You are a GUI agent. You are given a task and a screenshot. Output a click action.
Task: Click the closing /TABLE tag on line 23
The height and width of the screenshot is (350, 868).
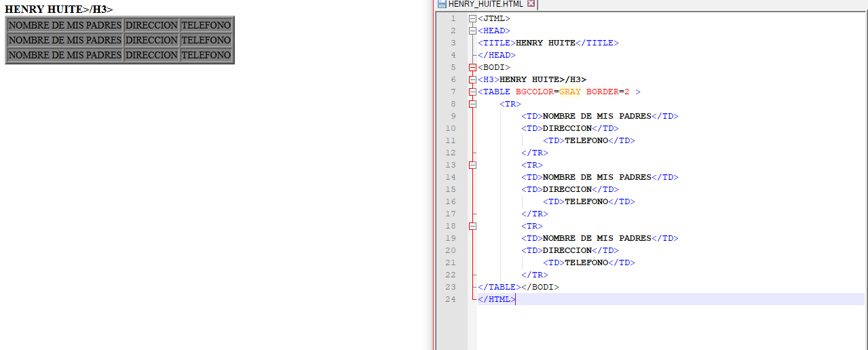pyautogui.click(x=499, y=287)
